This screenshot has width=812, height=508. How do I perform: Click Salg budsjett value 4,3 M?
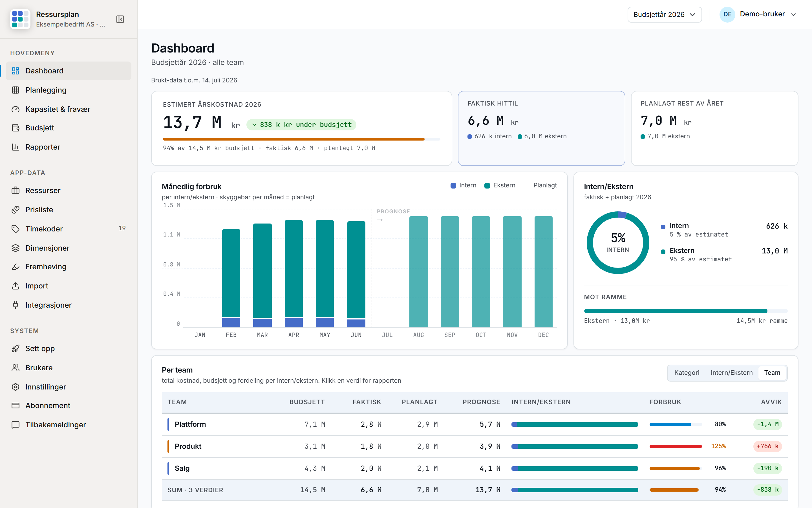point(315,468)
